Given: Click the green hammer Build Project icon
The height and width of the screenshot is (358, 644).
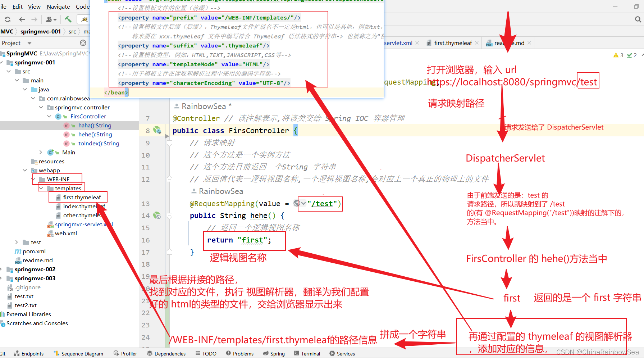Looking at the screenshot, I should 68,19.
